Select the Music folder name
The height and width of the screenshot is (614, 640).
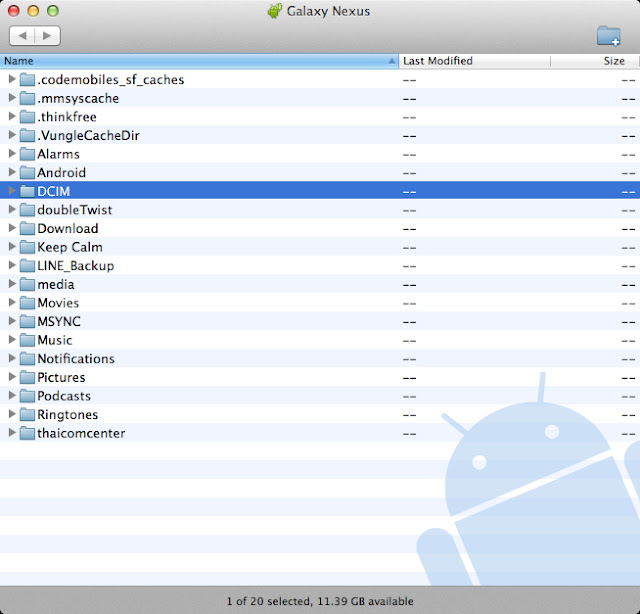(x=55, y=340)
